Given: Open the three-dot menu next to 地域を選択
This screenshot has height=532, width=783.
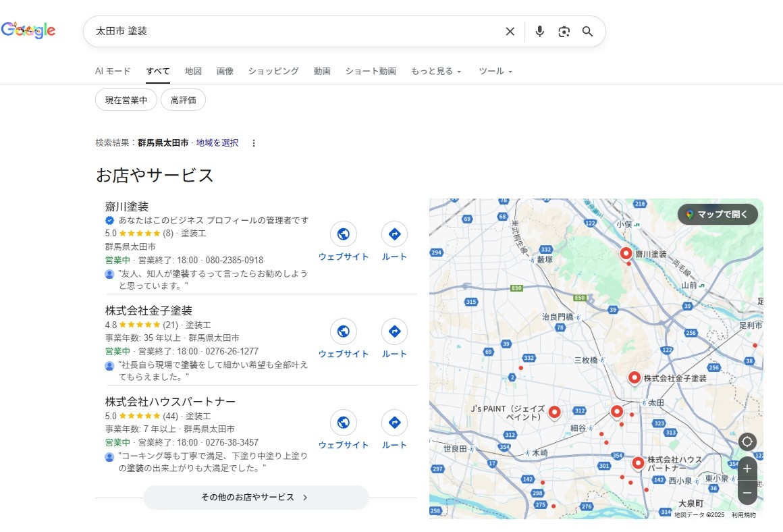Looking at the screenshot, I should click(253, 142).
